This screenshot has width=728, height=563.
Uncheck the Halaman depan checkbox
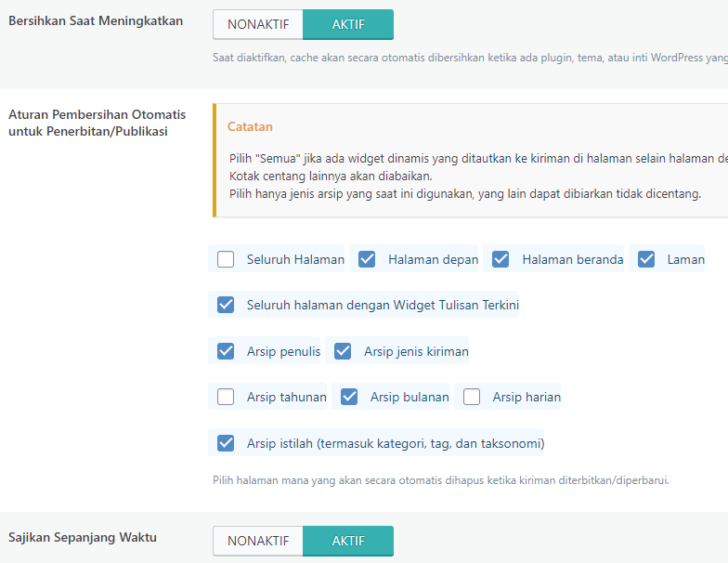click(x=367, y=259)
